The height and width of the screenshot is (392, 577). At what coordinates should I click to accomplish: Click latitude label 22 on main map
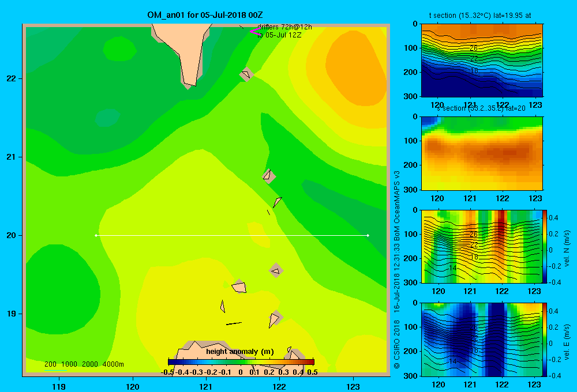tap(12, 78)
